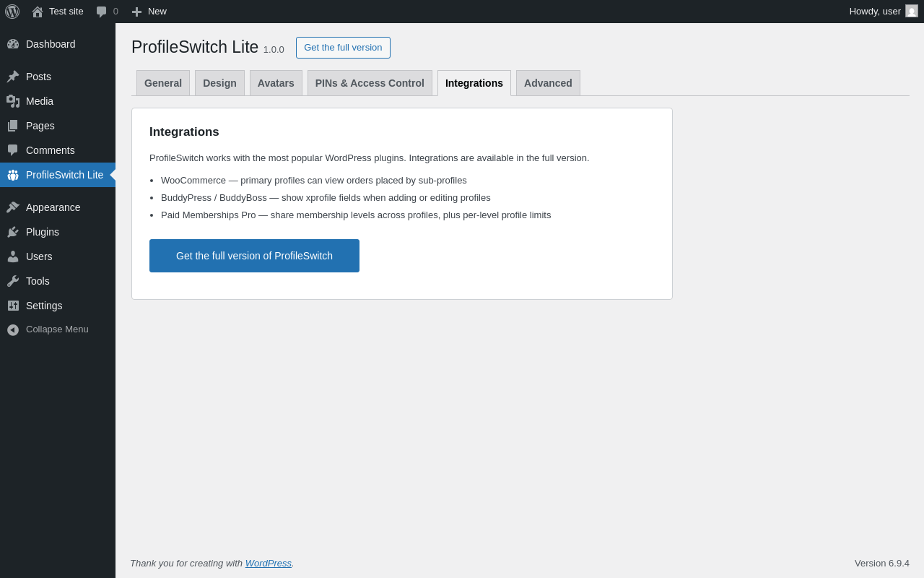Click the 1.0.0 plugin version number
The width and height of the screenshot is (924, 578).
click(274, 50)
